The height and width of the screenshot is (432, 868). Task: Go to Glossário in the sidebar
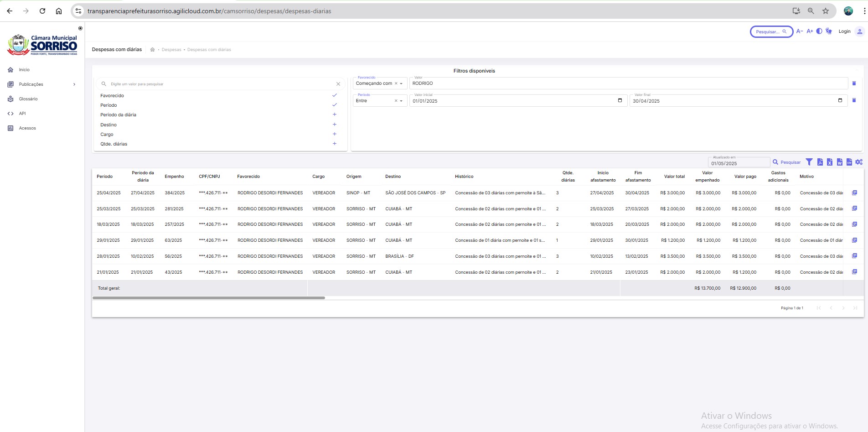point(28,99)
